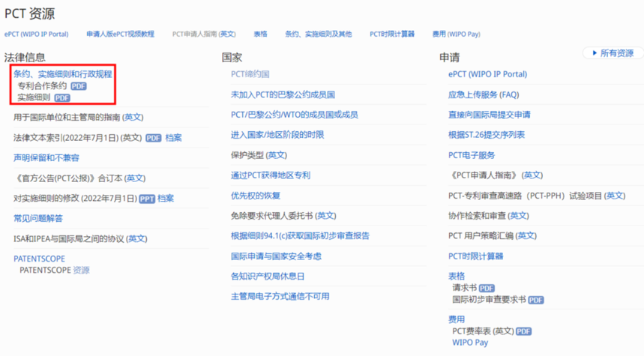This screenshot has height=356, width=644.
Task: Open 费用 heading link under 申请
Action: 457,319
